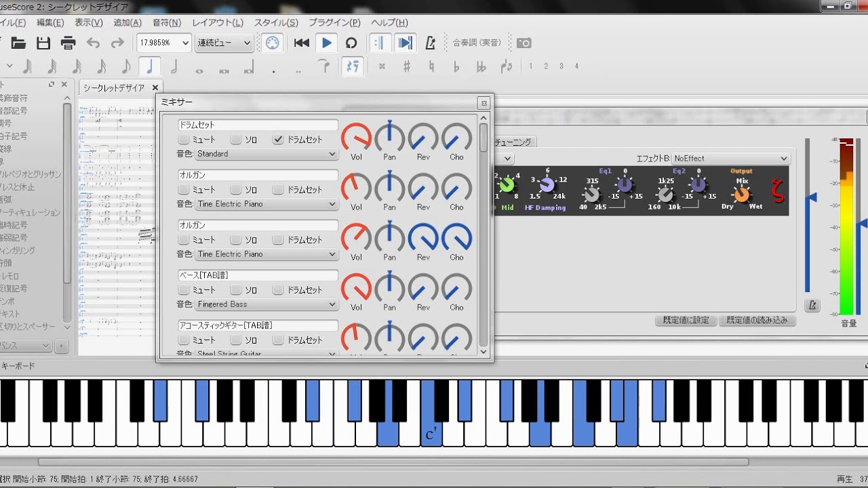
Task: Apply natural accidental
Action: pos(432,66)
